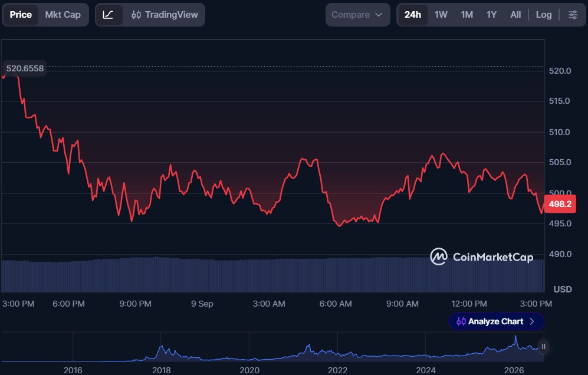Screen dimensions: 588x375
Task: Click the pause handle on range selector
Action: 543,347
